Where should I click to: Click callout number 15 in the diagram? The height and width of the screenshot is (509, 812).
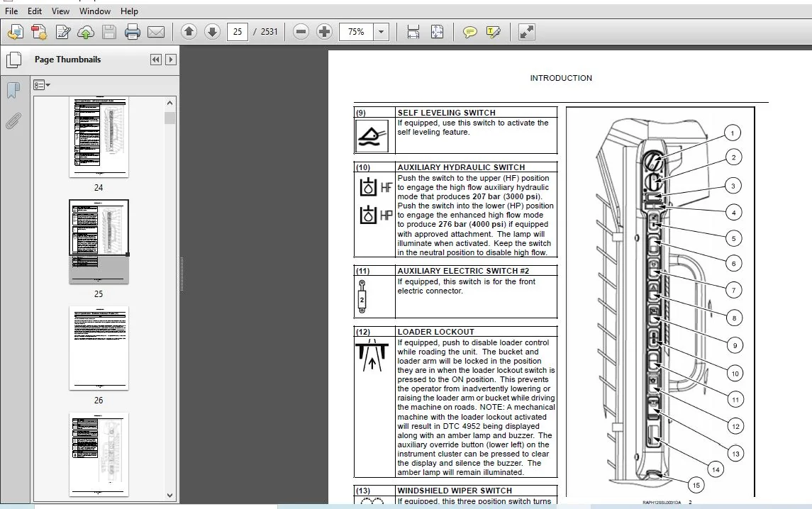(x=696, y=485)
